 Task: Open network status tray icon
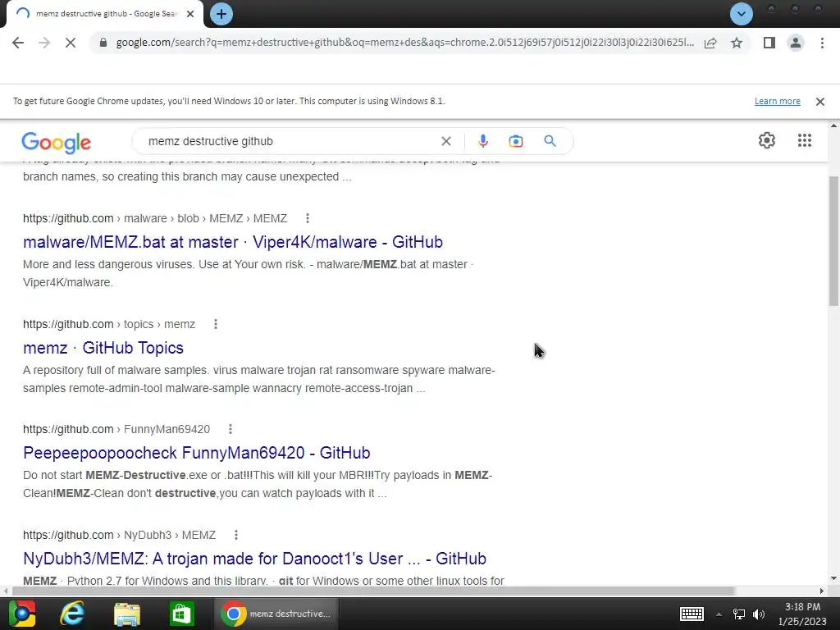[x=739, y=614]
